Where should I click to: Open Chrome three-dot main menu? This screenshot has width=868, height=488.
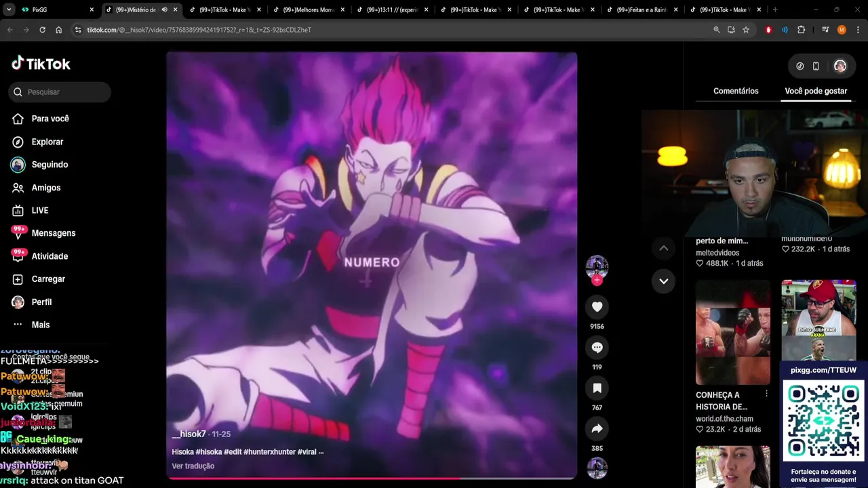[858, 30]
